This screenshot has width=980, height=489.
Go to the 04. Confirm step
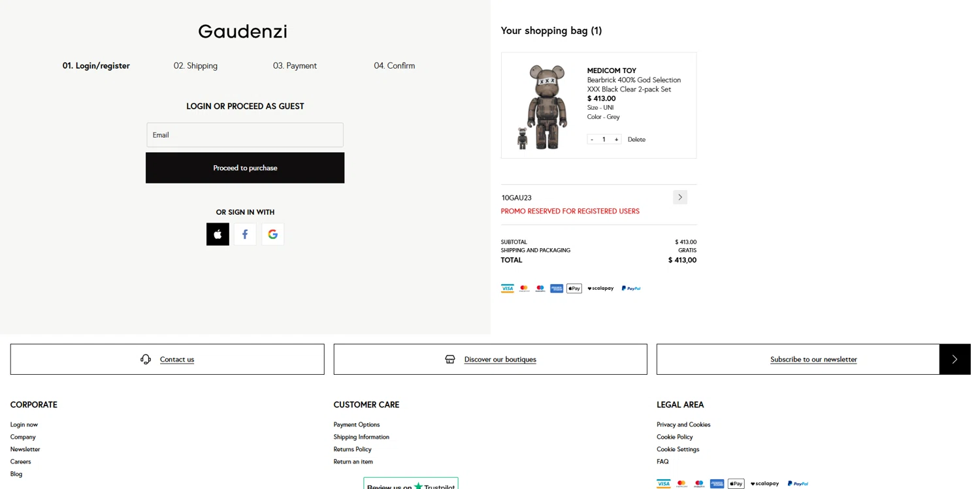coord(394,65)
